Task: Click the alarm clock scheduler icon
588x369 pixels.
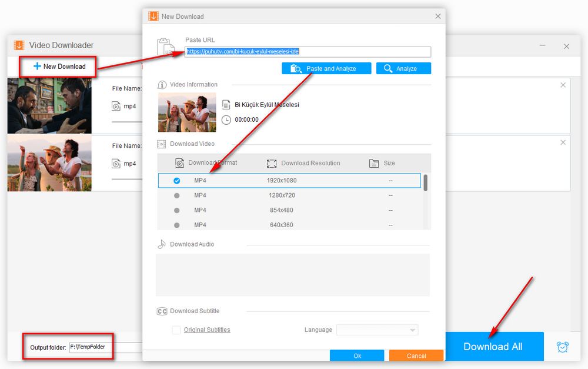Action: (x=563, y=347)
